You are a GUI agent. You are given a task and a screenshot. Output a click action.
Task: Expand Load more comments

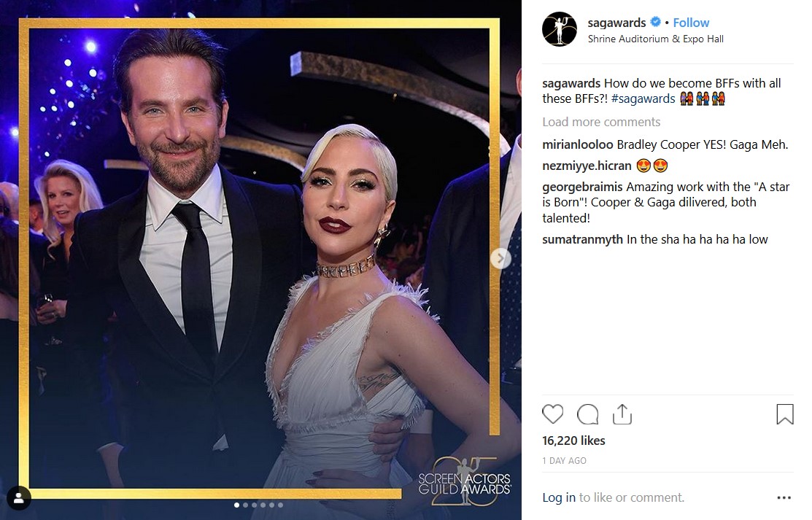[x=601, y=122]
